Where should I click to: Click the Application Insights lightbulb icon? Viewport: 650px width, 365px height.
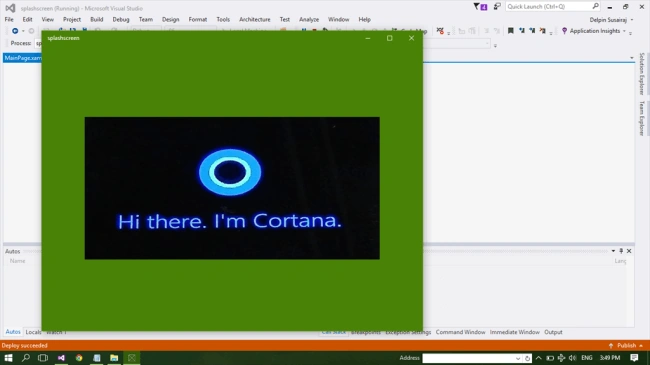pos(564,31)
